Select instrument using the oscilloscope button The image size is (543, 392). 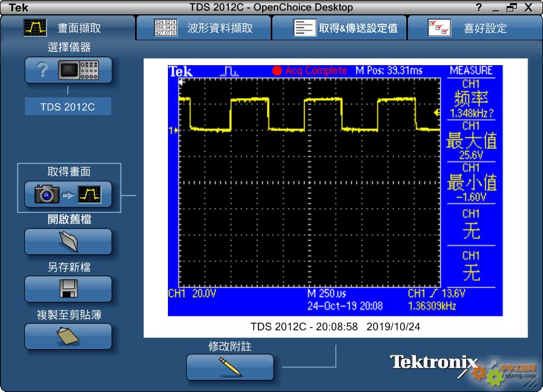click(68, 70)
